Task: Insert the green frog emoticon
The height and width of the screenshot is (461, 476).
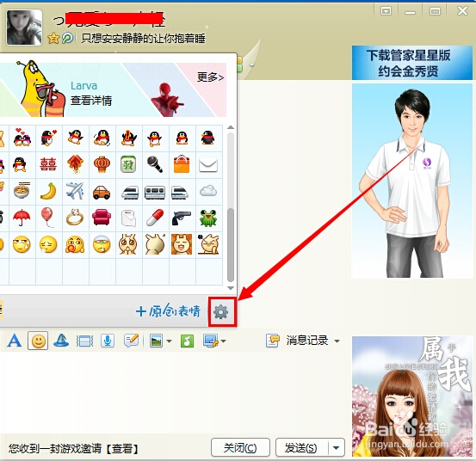Action: [208, 218]
